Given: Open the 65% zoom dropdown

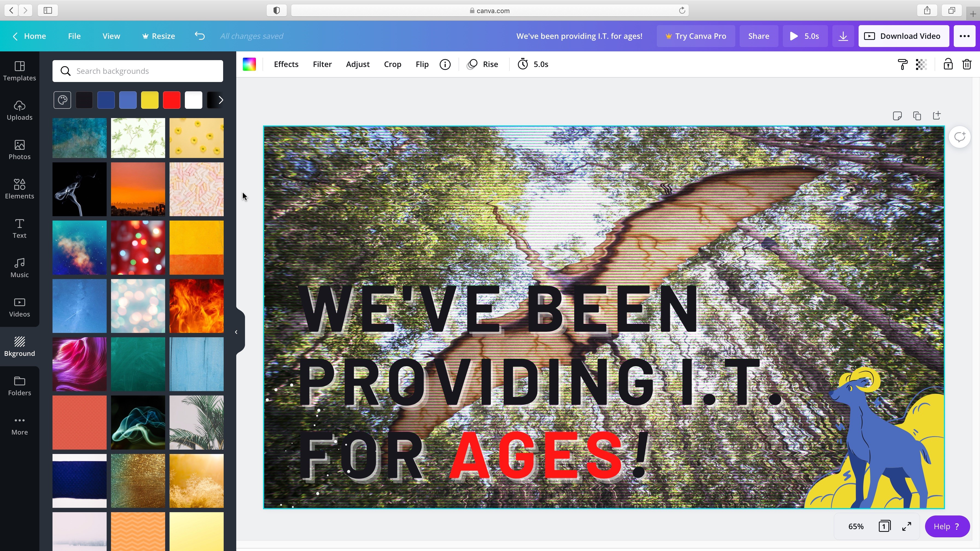Looking at the screenshot, I should point(856,526).
